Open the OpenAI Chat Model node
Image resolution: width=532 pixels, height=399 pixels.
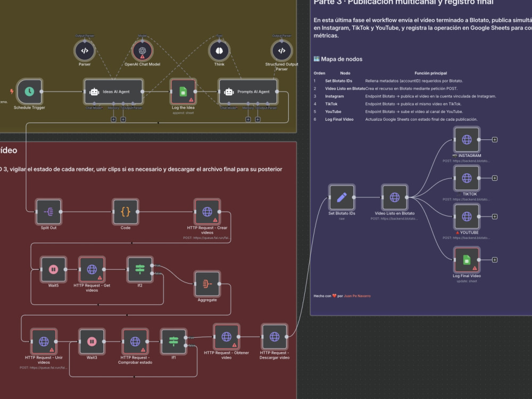(x=142, y=51)
